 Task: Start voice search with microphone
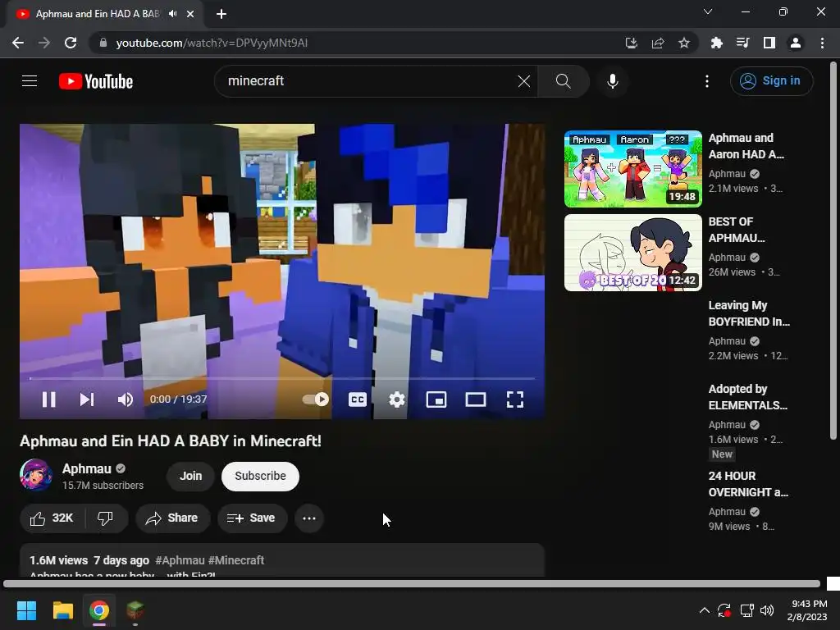612,81
